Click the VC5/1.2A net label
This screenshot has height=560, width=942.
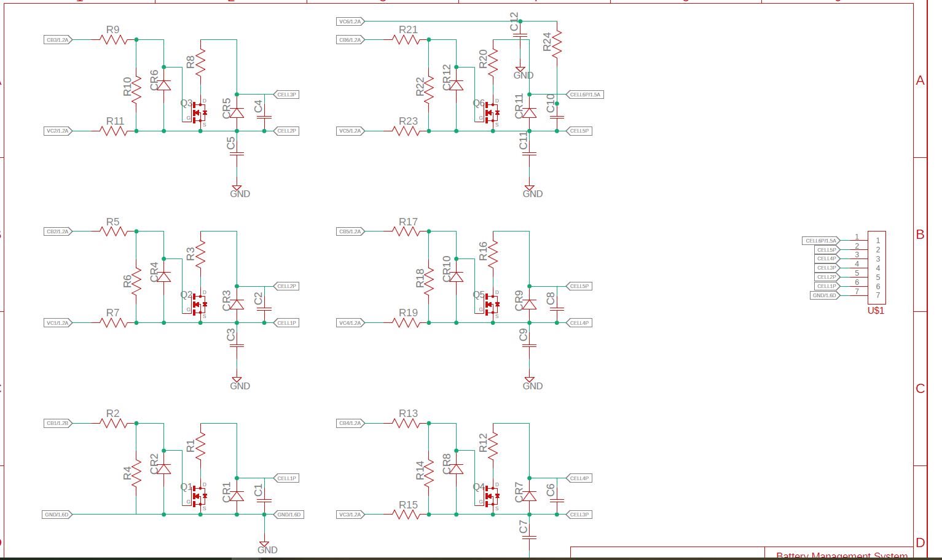click(x=351, y=131)
